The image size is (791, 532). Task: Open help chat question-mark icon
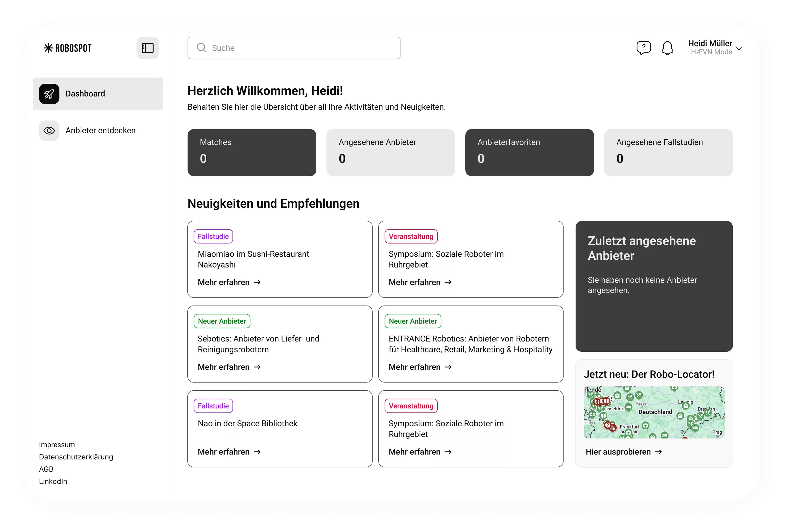pos(643,48)
